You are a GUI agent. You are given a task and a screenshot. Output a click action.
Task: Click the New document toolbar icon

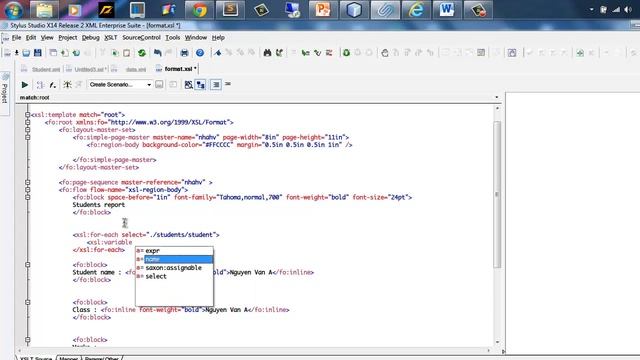tap(7, 53)
